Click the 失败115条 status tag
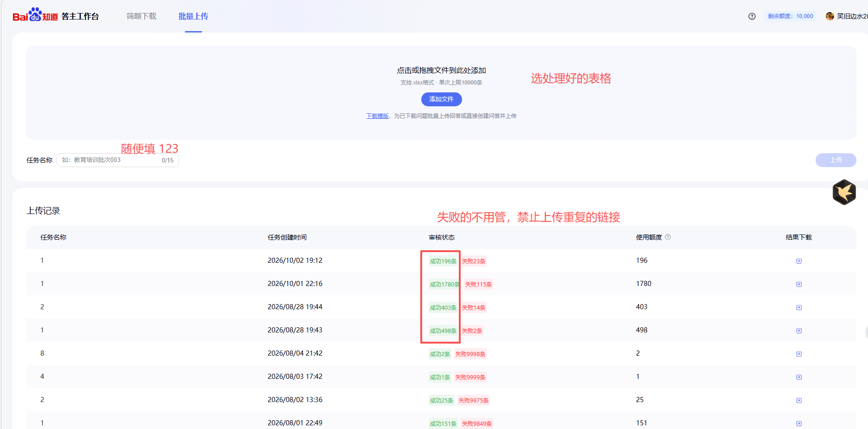This screenshot has height=429, width=868. tap(479, 285)
